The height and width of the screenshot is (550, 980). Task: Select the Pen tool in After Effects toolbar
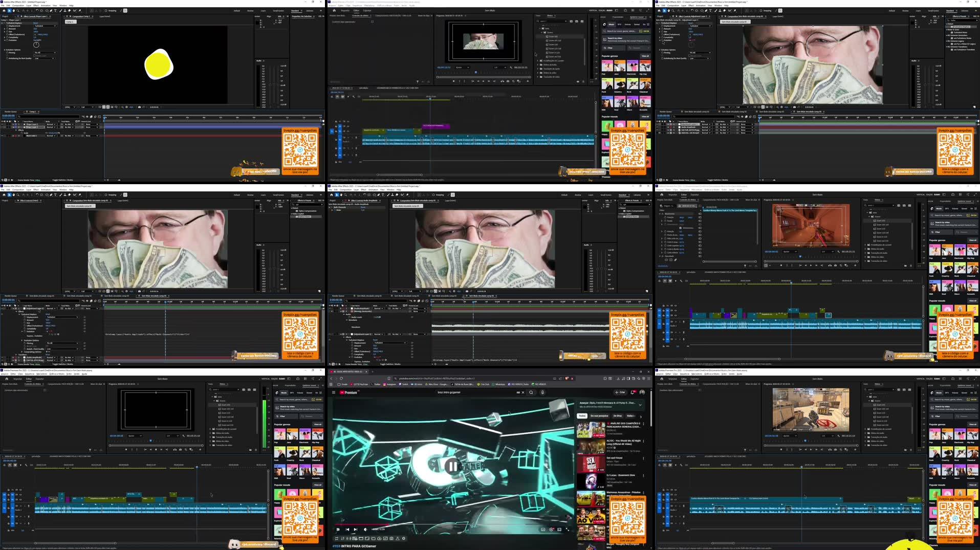click(x=51, y=10)
